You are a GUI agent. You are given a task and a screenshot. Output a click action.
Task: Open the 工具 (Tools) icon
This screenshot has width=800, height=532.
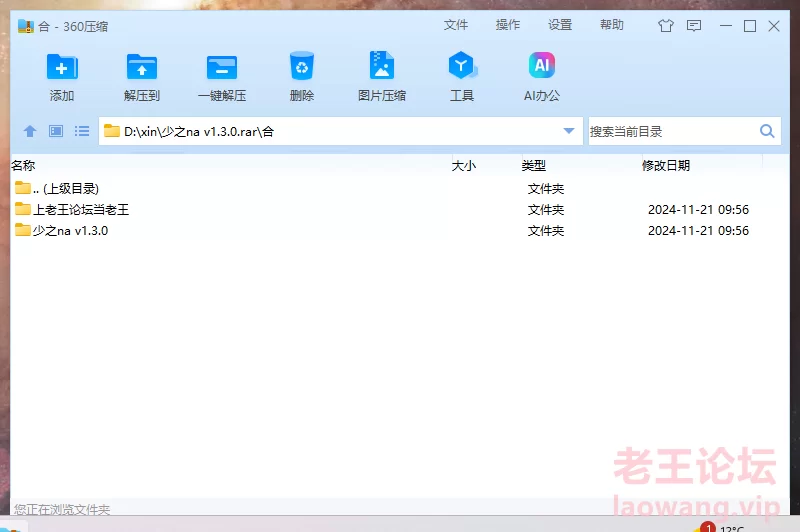pyautogui.click(x=462, y=65)
